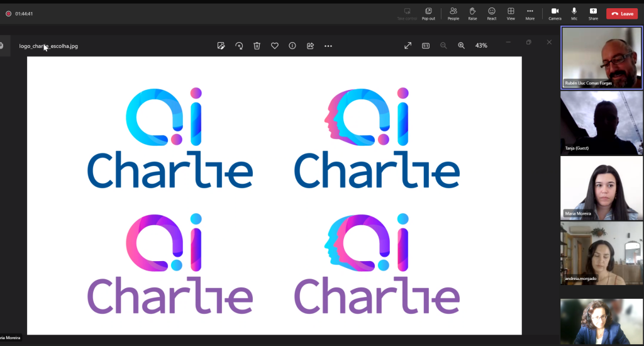Open the View layout menu
644x346 pixels.
point(511,13)
